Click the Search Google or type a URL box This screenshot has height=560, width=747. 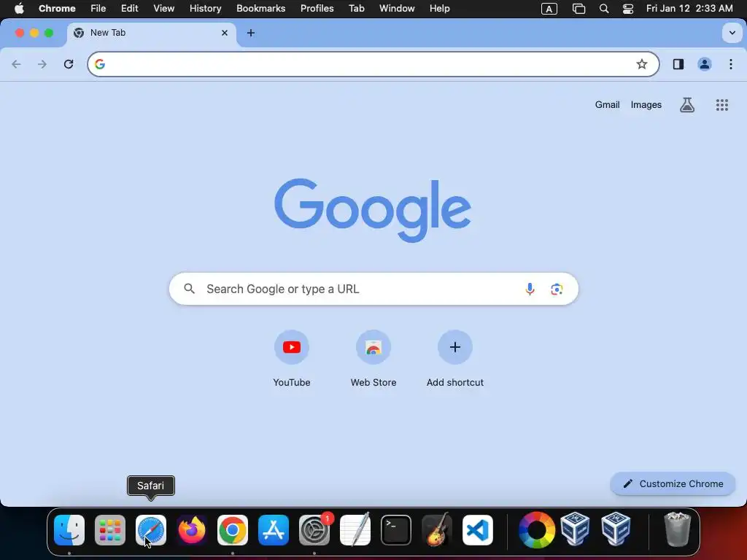[x=373, y=289]
